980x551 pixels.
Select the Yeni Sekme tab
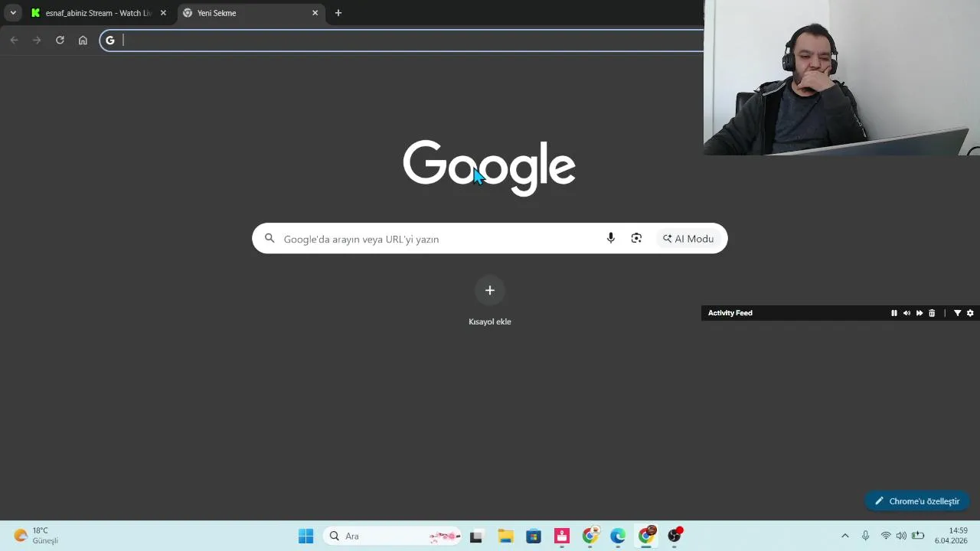[250, 13]
